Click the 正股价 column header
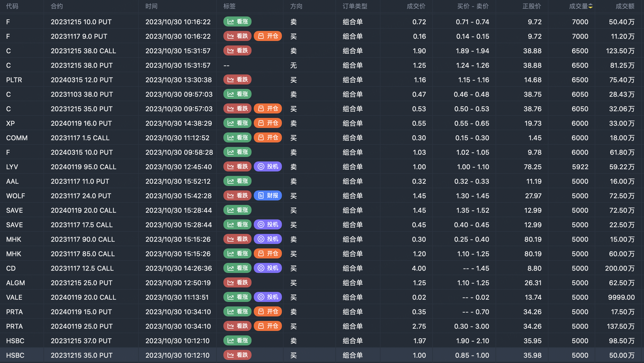The image size is (644, 363). [532, 6]
